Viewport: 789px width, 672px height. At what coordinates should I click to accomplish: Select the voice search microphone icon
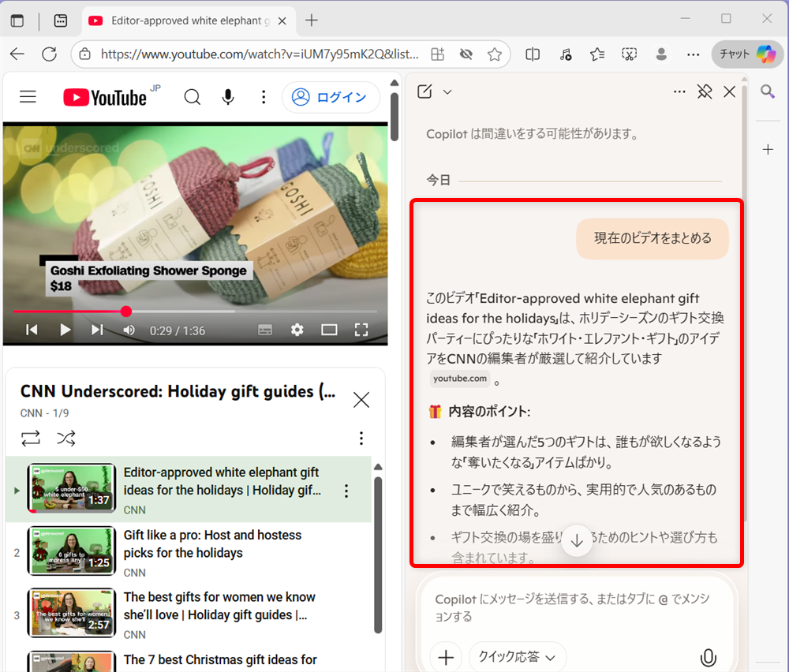pos(228,96)
